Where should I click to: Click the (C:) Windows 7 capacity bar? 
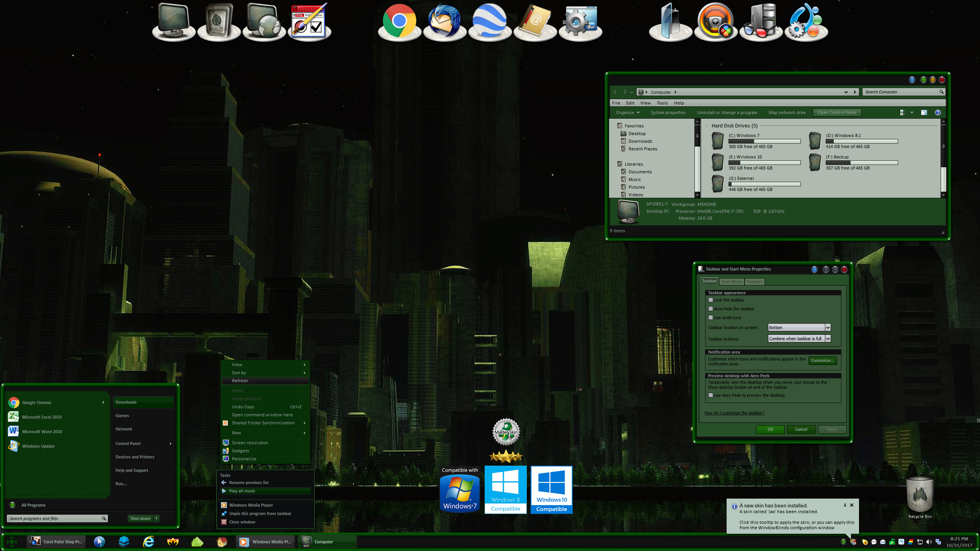pyautogui.click(x=764, y=141)
